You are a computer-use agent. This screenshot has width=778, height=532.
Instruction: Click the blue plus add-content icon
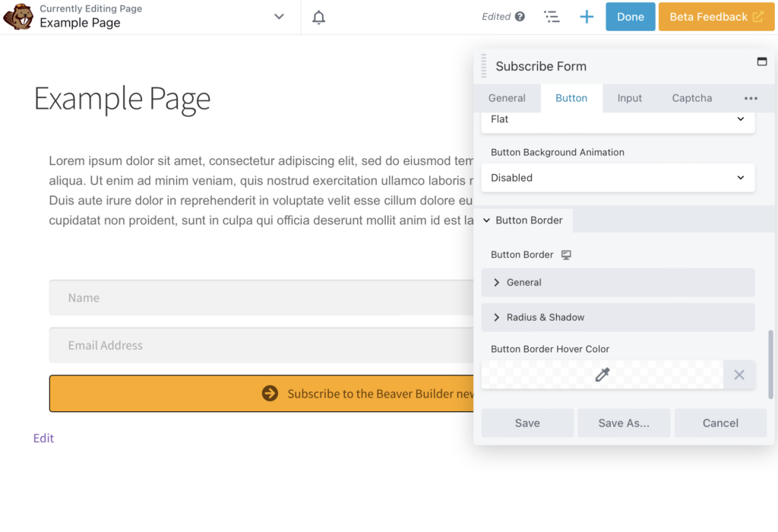587,17
